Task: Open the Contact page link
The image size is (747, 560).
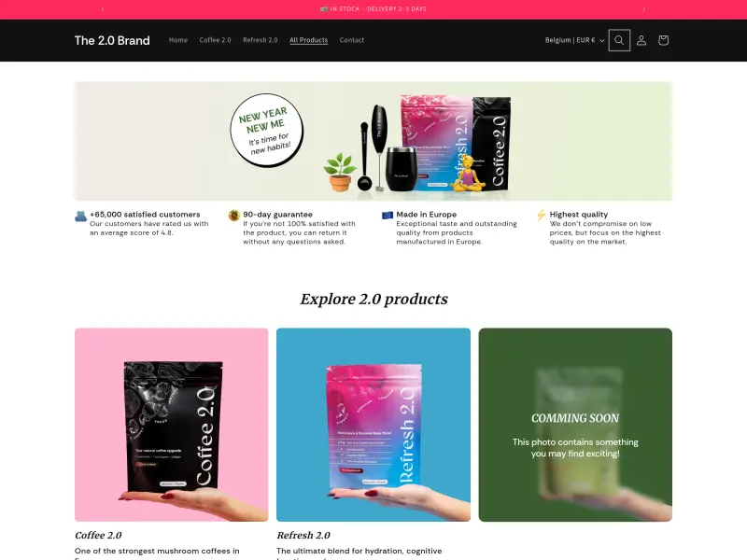Action: (x=352, y=40)
